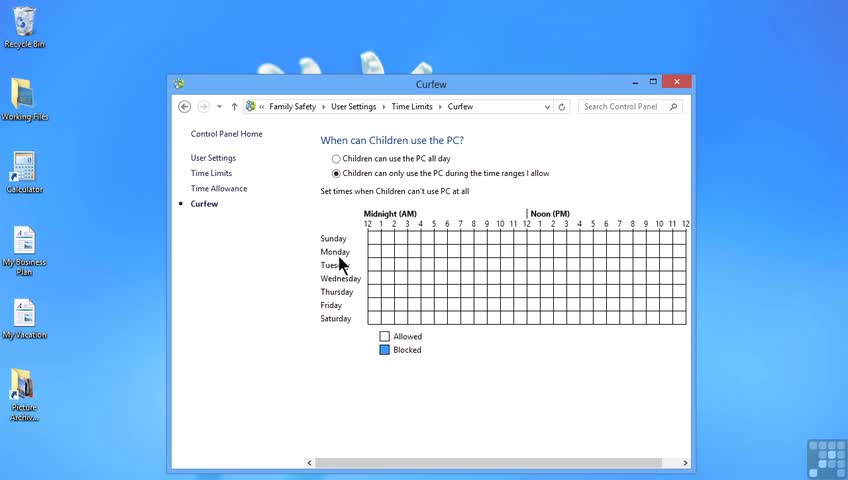Image resolution: width=848 pixels, height=480 pixels.
Task: Click Curfew breadcrumb item
Action: coord(460,106)
